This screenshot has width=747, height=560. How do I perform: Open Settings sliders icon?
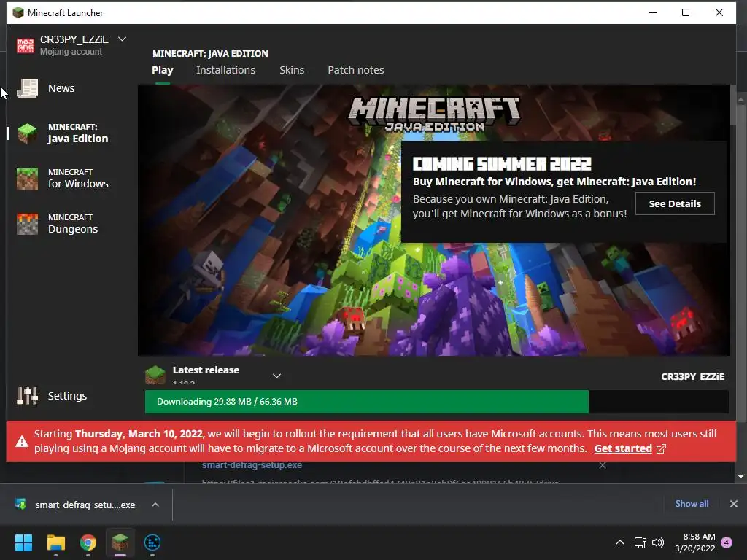pos(27,396)
